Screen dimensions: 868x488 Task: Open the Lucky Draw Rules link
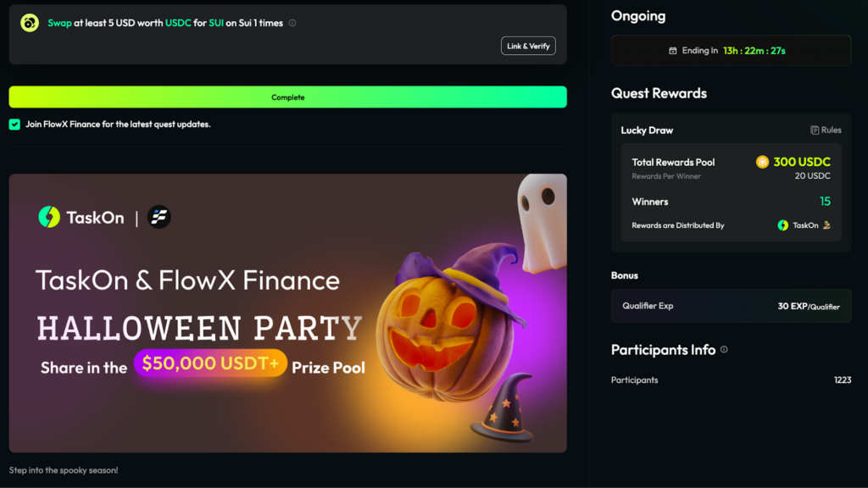coord(826,130)
